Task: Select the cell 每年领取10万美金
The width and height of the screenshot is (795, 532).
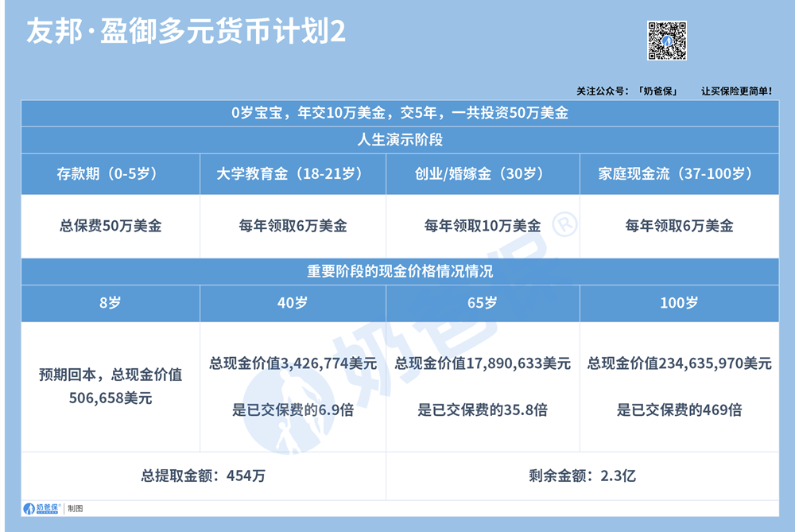Action: point(483,226)
